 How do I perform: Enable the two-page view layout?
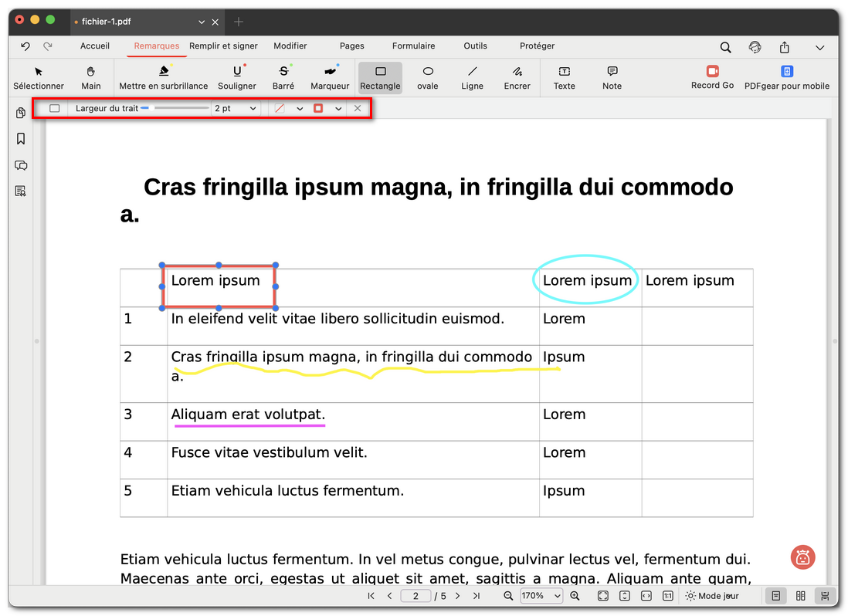(x=800, y=596)
